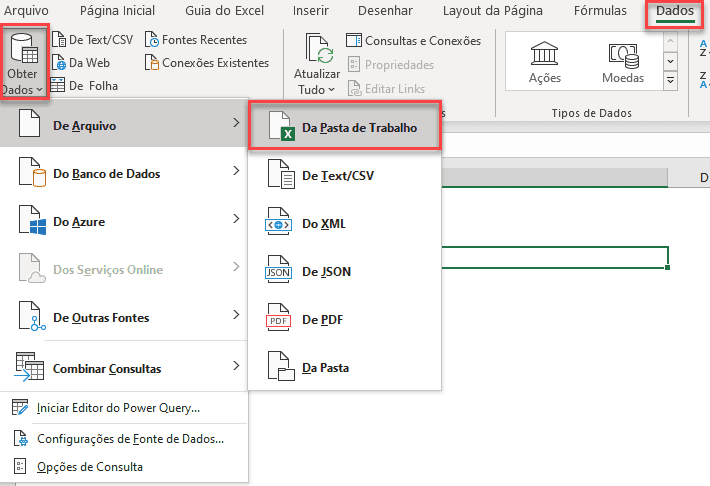Expand the Atualizar Tudo dropdown arrow
Screen dimensions: 710x486
(331, 90)
